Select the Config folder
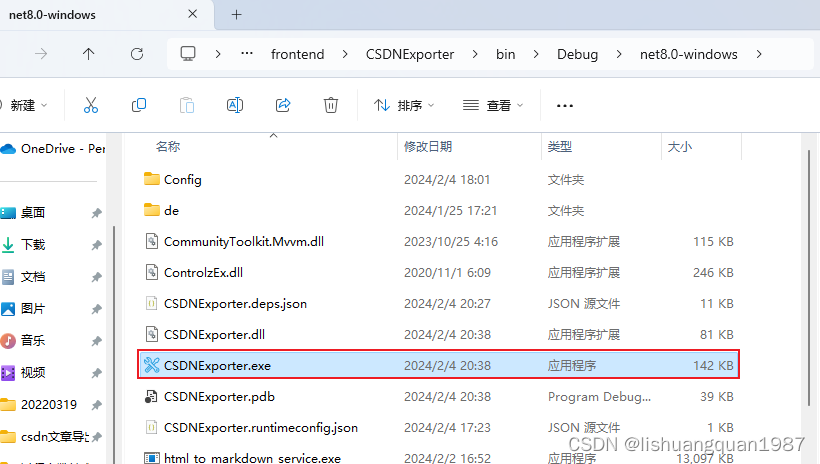This screenshot has width=820, height=464. click(x=182, y=180)
